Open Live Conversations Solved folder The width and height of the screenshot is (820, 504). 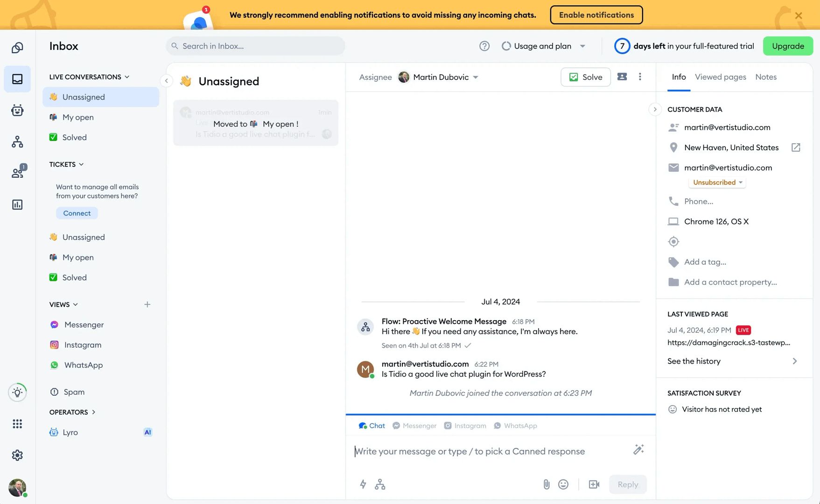point(101,137)
